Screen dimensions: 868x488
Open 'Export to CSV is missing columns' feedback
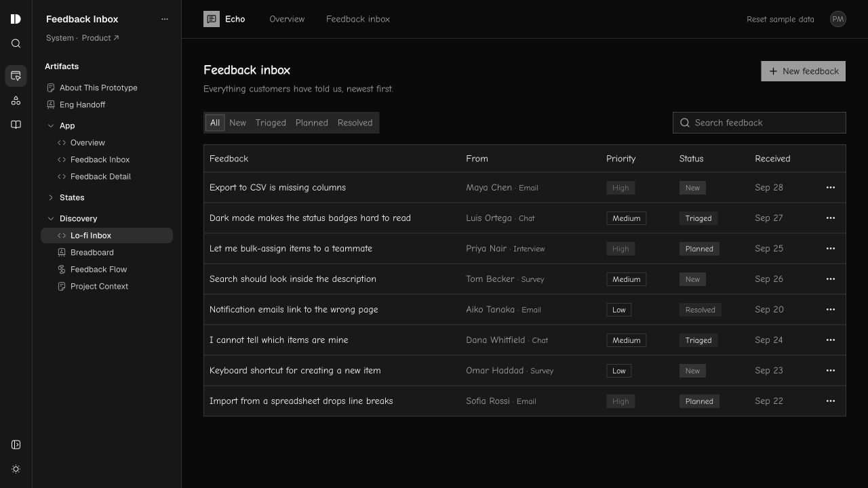point(277,188)
